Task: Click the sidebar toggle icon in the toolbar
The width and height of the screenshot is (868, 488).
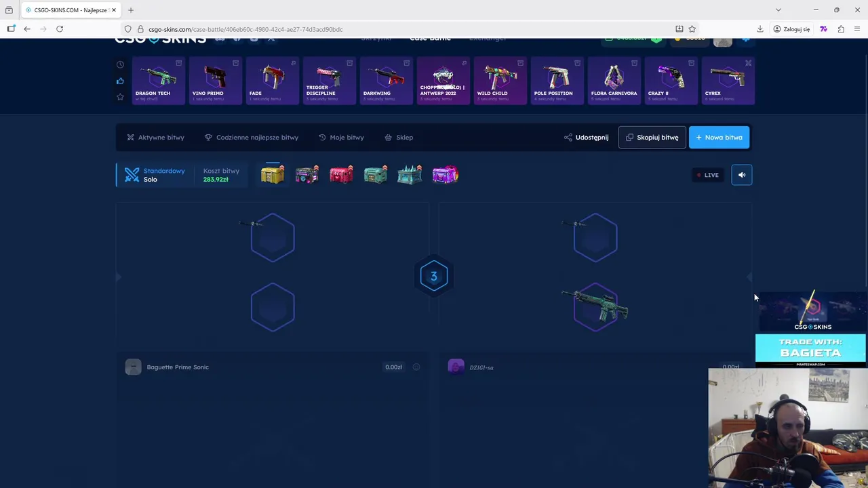Action: pos(11,29)
